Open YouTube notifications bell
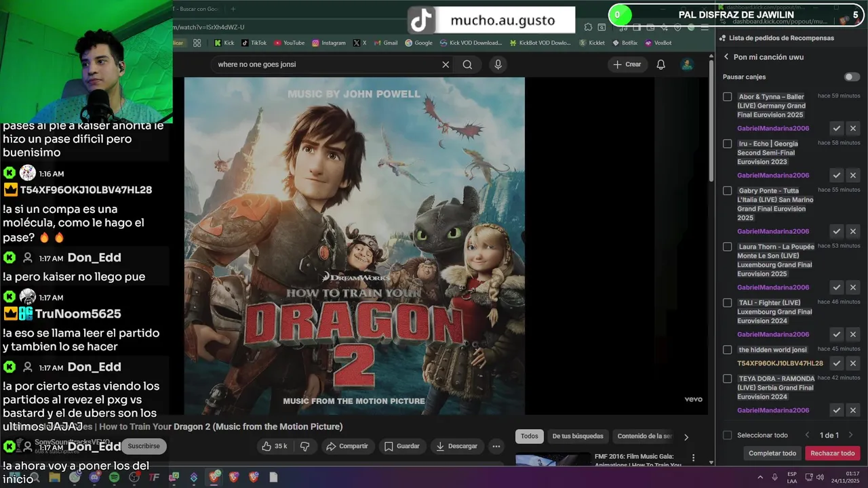Image resolution: width=868 pixels, height=488 pixels. point(660,64)
